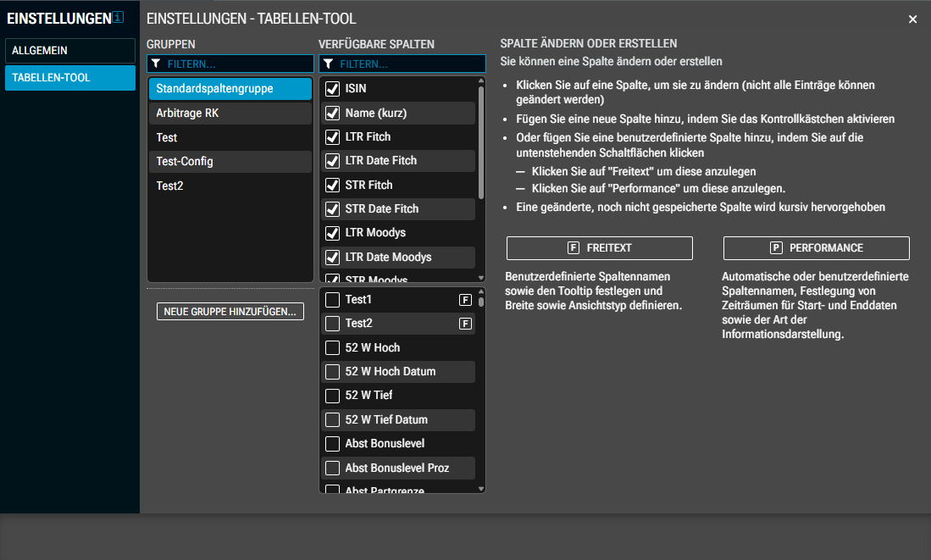Click scroll-down arrow of selected columns list
This screenshot has width=931, height=560.
tap(481, 277)
